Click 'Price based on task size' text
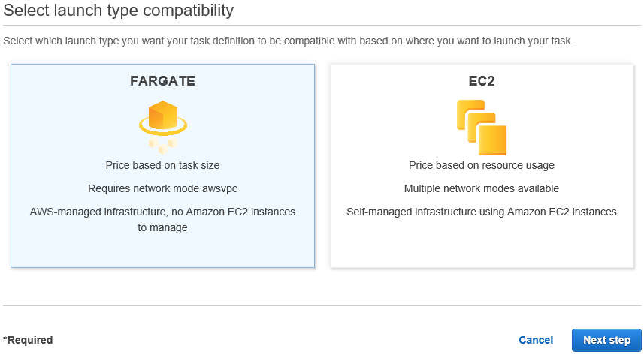 pyautogui.click(x=162, y=165)
